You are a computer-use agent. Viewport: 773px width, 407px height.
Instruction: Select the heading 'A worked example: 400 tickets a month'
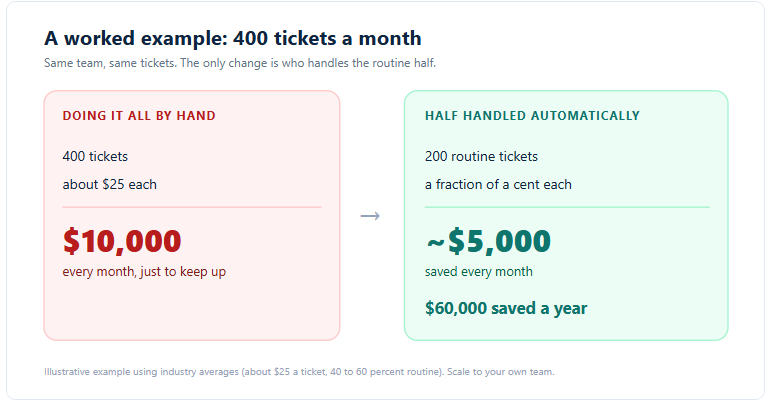pyautogui.click(x=233, y=38)
